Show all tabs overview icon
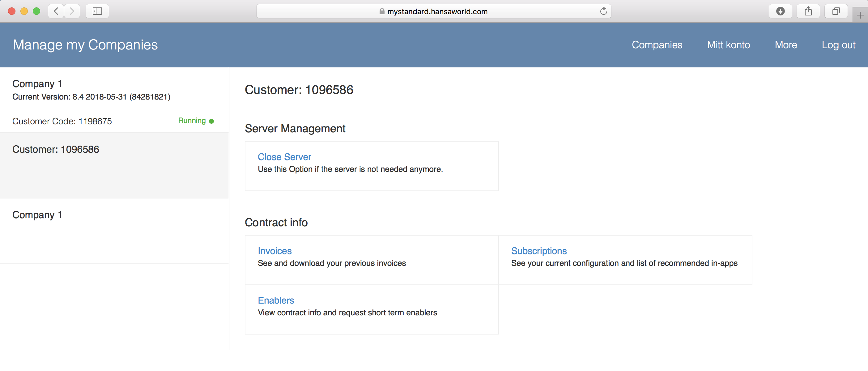868x371 pixels. click(x=836, y=11)
